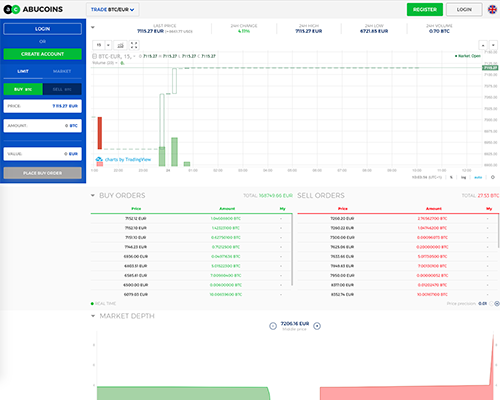Select the BUY BTC toggle
Screen dimensions: 500x400
click(x=23, y=89)
